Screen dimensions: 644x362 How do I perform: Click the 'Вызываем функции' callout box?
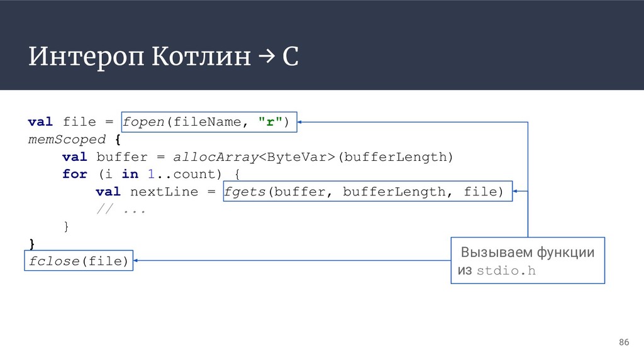(x=528, y=260)
